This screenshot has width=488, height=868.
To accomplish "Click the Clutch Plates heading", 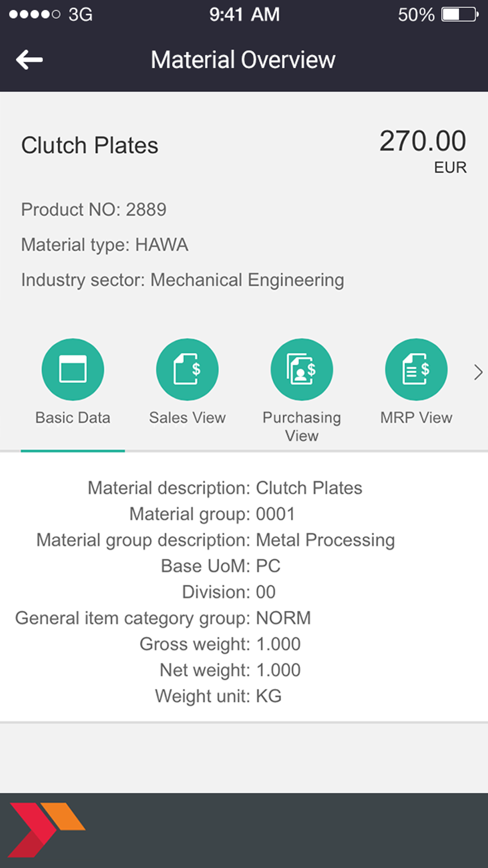I will pyautogui.click(x=90, y=145).
